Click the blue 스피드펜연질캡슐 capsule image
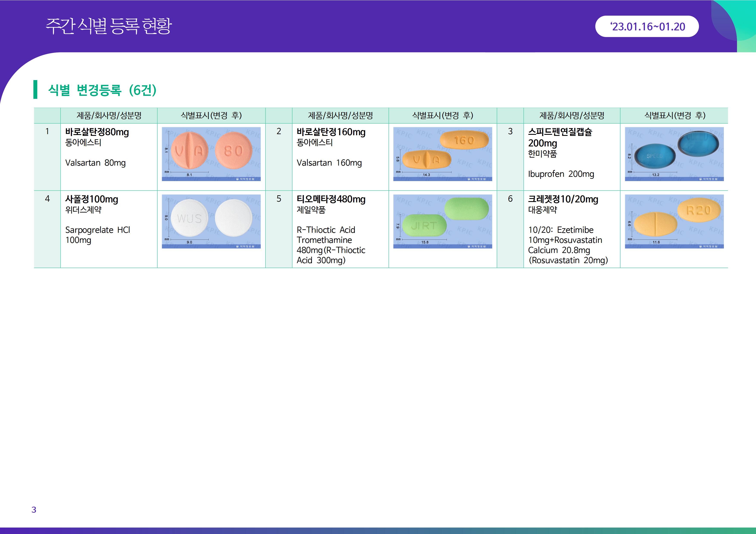Viewport: 756px width, 534px height. (x=674, y=154)
